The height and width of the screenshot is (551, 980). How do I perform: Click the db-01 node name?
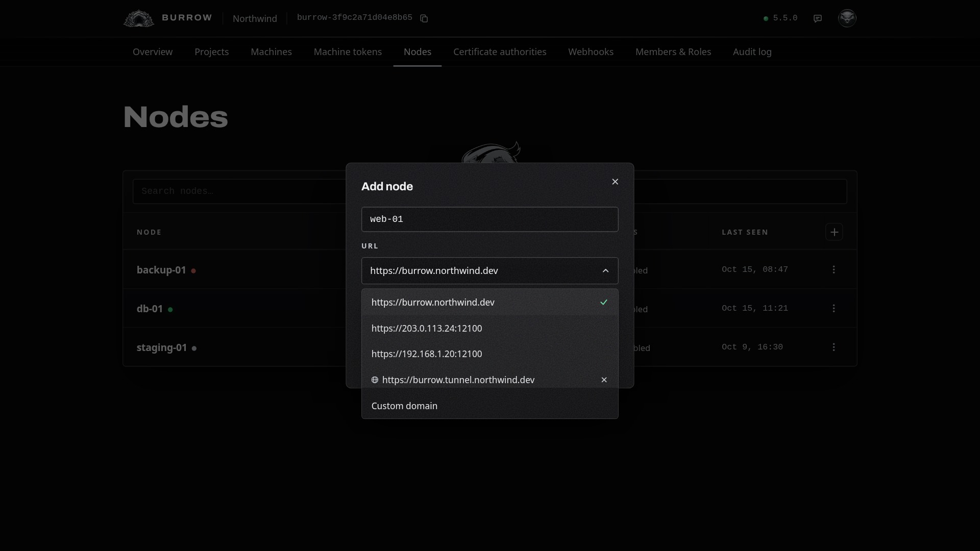coord(150,309)
